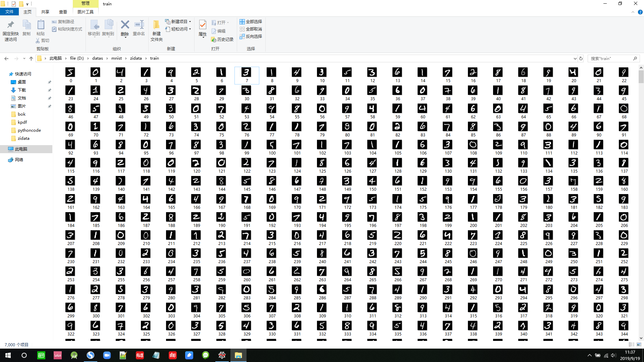This screenshot has width=644, height=362.
Task: Expand the 新建项目 dropdown
Action: 190,21
